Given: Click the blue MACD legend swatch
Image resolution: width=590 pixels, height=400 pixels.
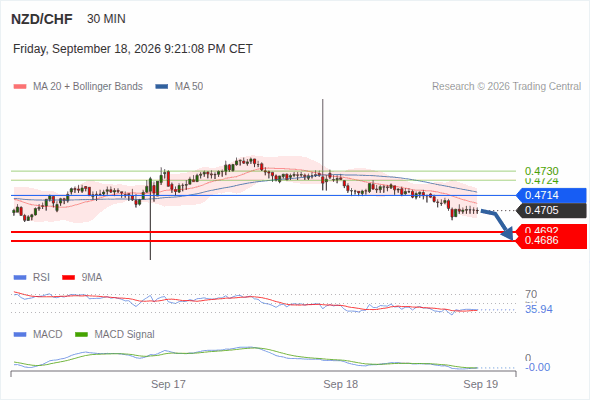Looking at the screenshot, I should pos(20,334).
